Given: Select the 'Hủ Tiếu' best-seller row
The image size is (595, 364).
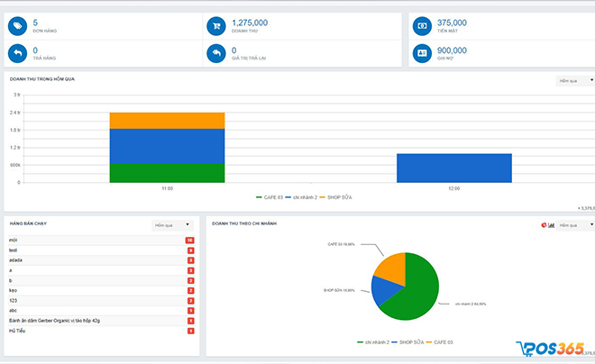Looking at the screenshot, I should pyautogui.click(x=101, y=331).
